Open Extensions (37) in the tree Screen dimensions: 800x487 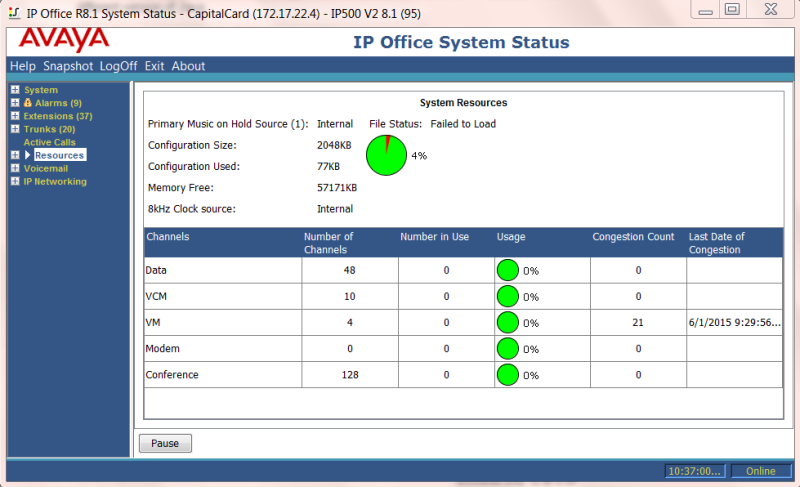58,116
